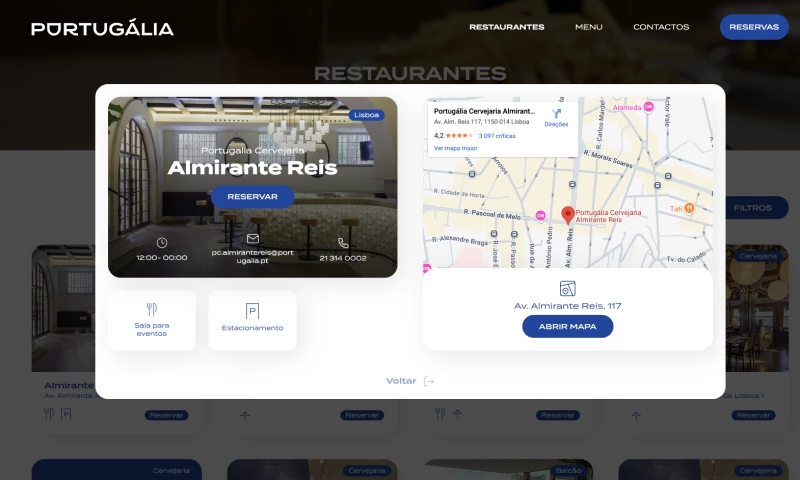Click the Tati restaurant marker on map
The image size is (800, 480).
point(689,208)
